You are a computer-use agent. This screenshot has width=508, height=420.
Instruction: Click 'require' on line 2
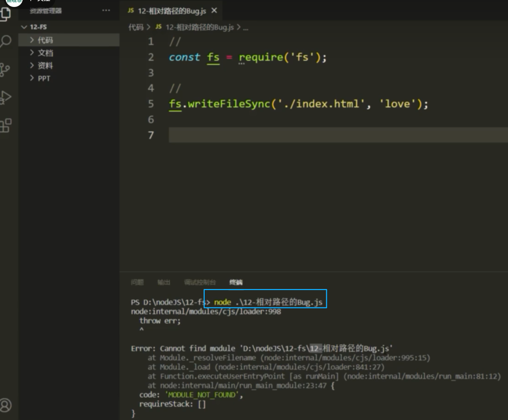coord(261,57)
